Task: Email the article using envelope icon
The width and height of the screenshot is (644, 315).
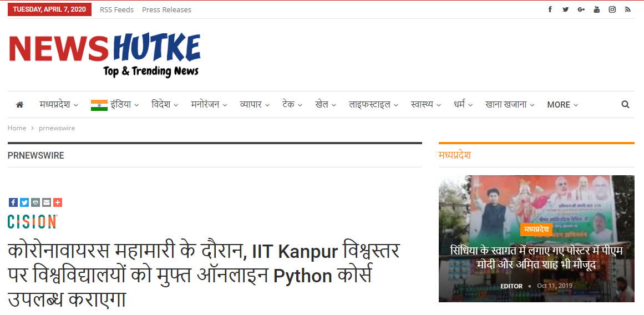Action: click(47, 202)
